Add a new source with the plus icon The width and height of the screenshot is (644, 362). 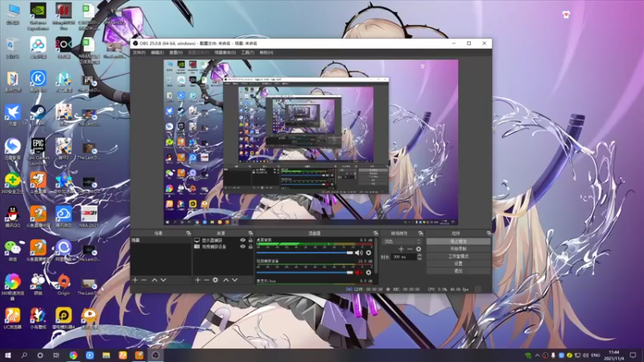(197, 280)
